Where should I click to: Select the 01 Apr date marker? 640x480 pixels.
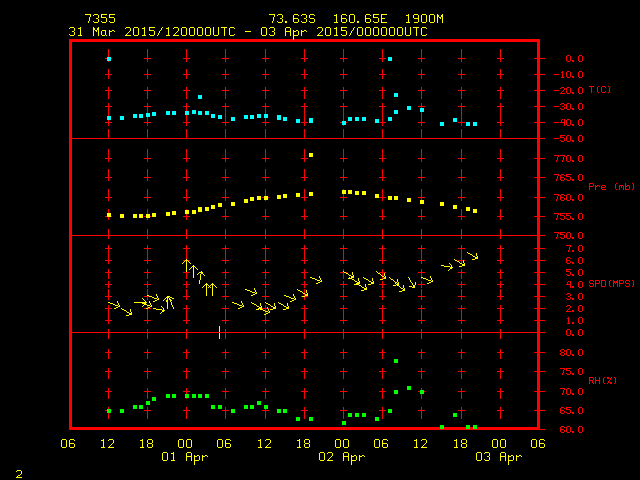(186, 457)
